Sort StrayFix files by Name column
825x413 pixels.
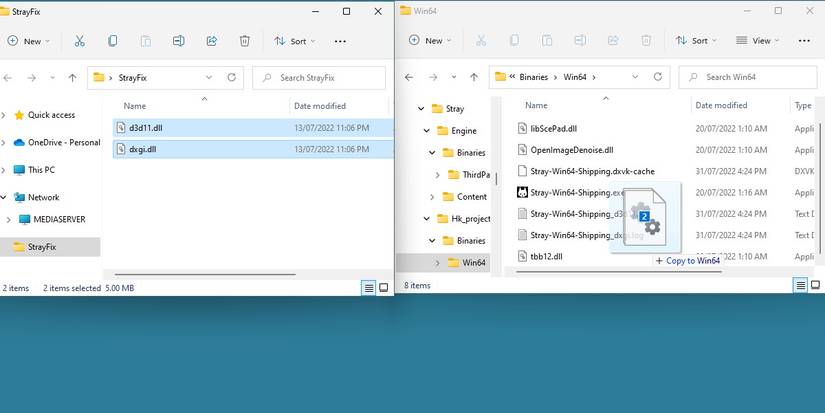click(135, 106)
